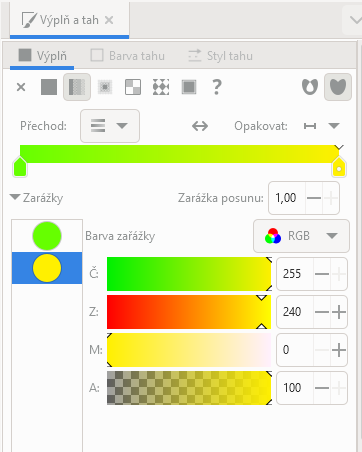Select the evenodd fill rule heart icon
Image resolution: width=362 pixels, height=452 pixels.
point(310,87)
